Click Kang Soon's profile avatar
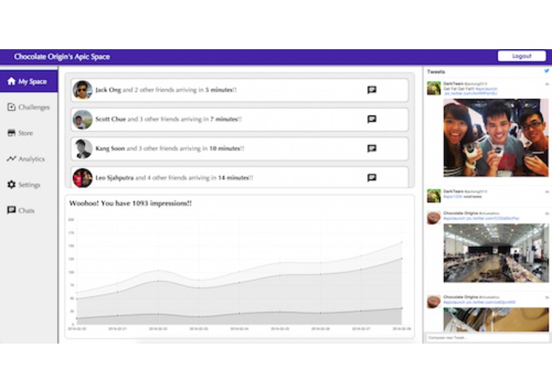 tap(83, 148)
